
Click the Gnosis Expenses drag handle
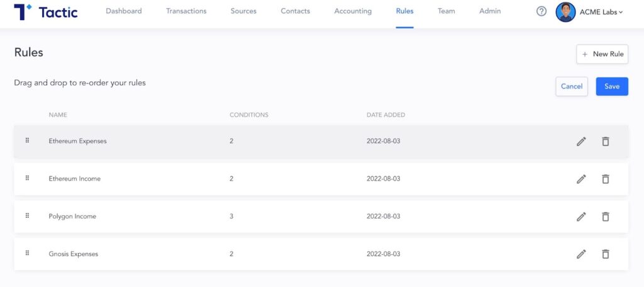click(x=27, y=253)
